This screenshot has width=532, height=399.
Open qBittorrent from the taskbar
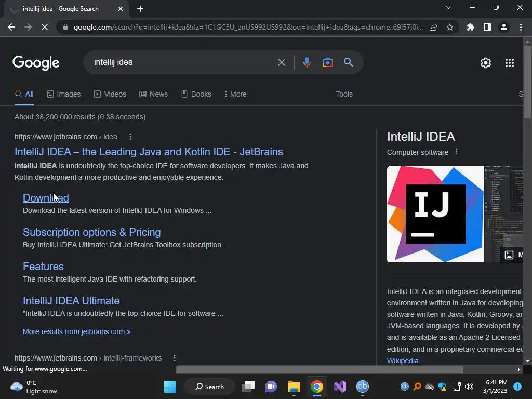[x=362, y=387]
